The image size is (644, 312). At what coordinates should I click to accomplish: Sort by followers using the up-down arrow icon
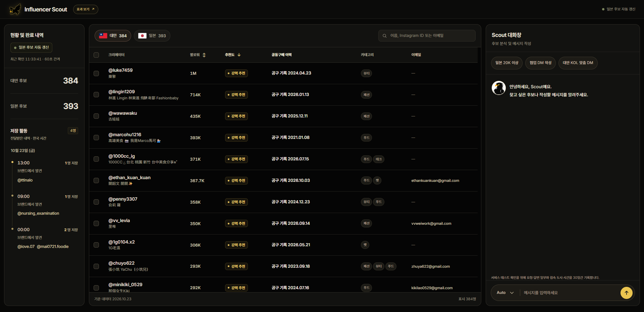click(x=204, y=55)
